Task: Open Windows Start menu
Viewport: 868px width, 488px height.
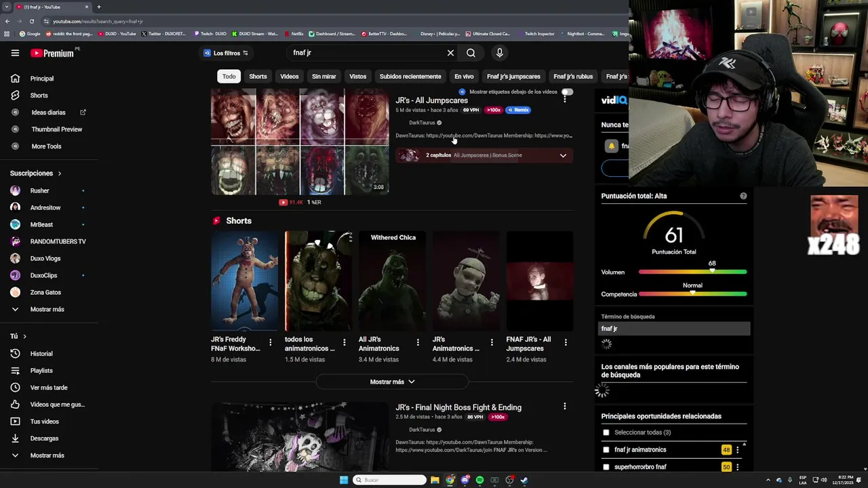Action: click(344, 480)
